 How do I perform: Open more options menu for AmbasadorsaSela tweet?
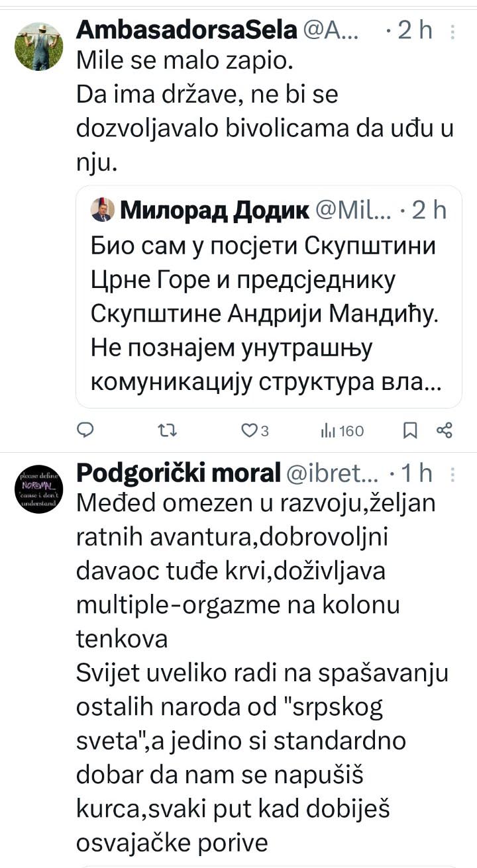click(x=452, y=30)
